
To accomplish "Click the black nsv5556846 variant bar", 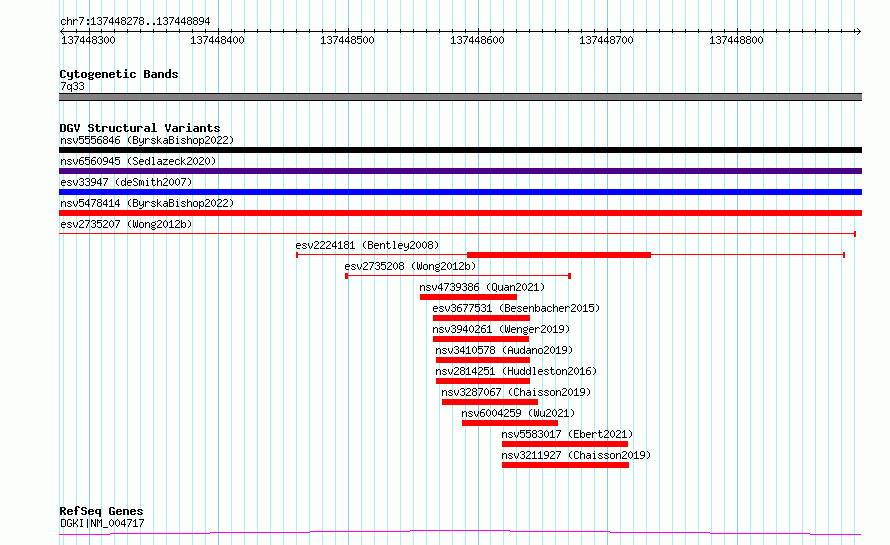I will coord(460,150).
